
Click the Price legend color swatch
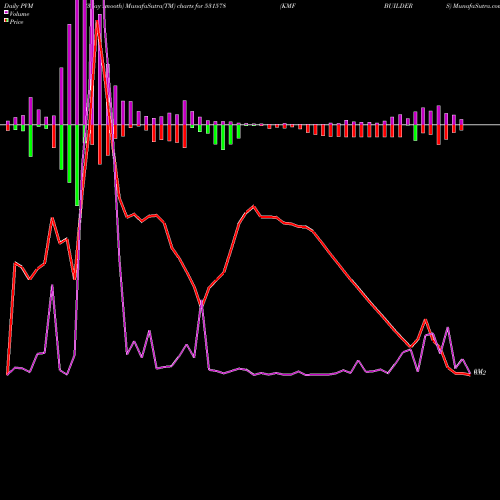click(6, 21)
